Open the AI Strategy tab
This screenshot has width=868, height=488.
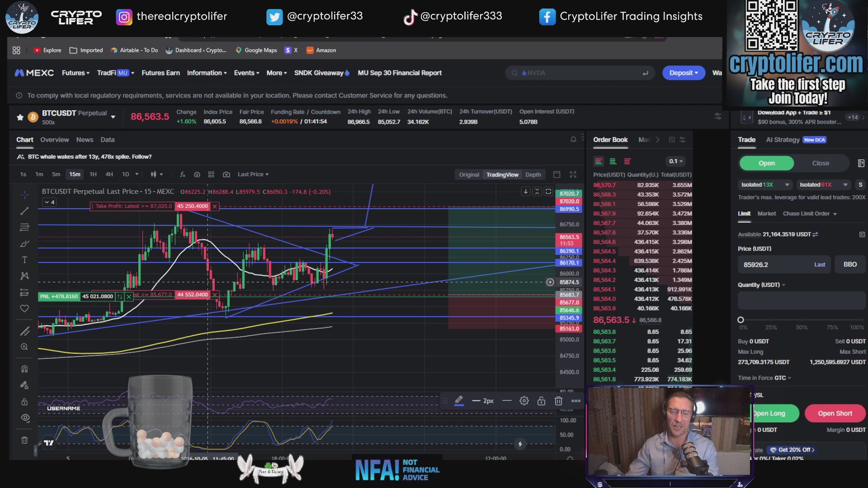(783, 140)
